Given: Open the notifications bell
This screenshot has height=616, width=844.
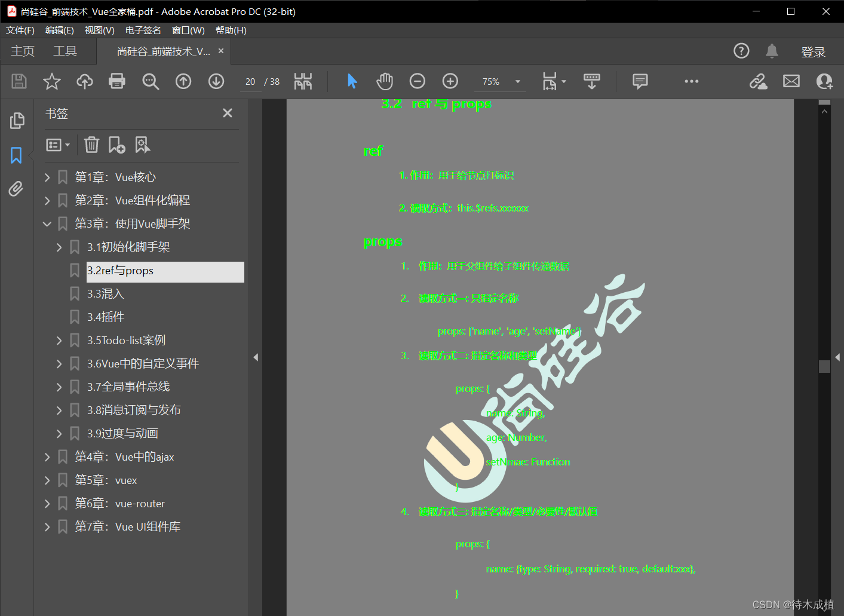Looking at the screenshot, I should click(772, 51).
